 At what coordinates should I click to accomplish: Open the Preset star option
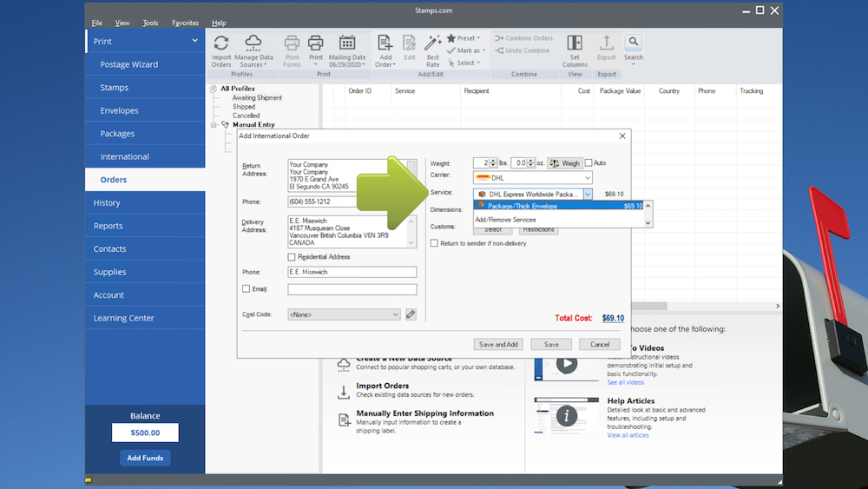(x=464, y=38)
